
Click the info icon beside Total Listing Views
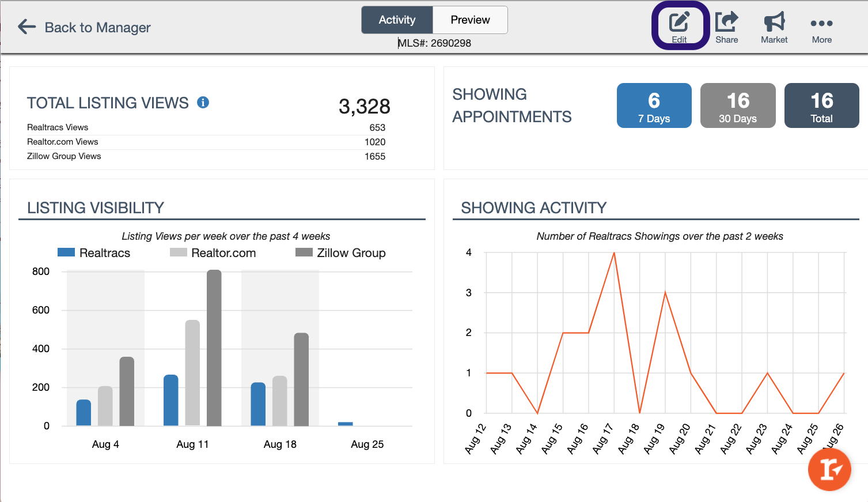pos(202,102)
